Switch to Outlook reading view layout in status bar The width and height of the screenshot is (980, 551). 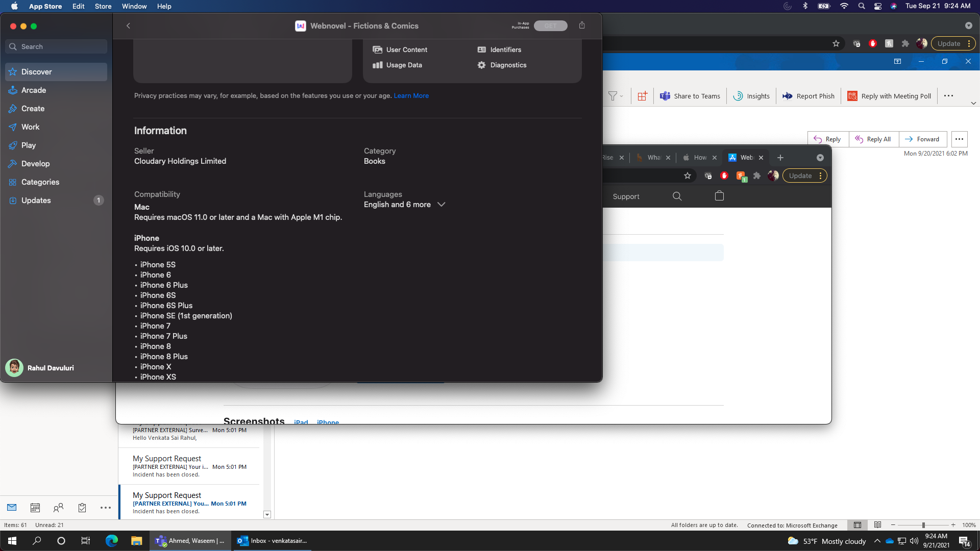tap(877, 525)
